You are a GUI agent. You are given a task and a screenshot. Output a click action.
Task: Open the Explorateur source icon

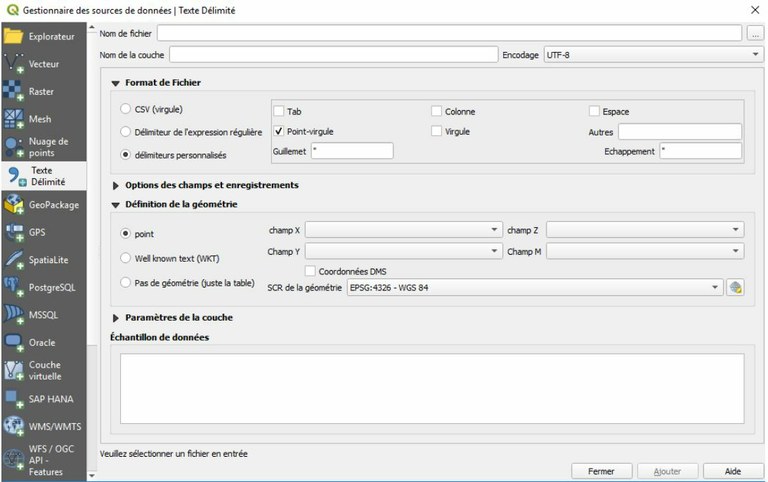click(14, 36)
